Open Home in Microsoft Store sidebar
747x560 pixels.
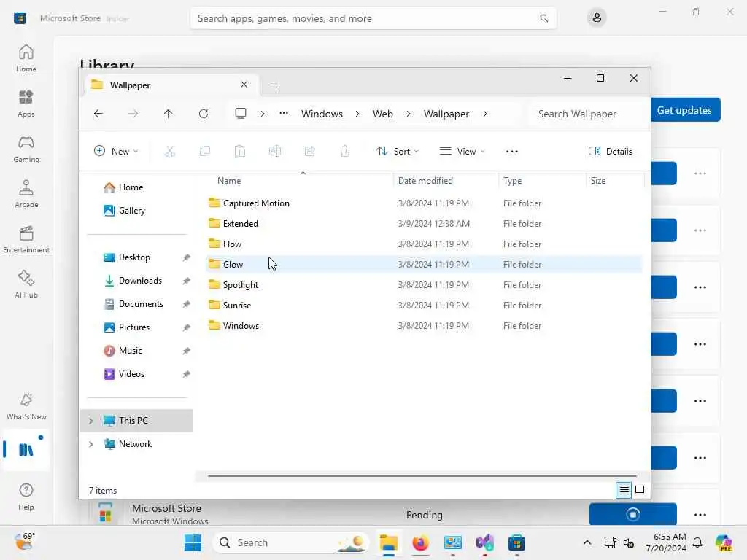point(26,58)
